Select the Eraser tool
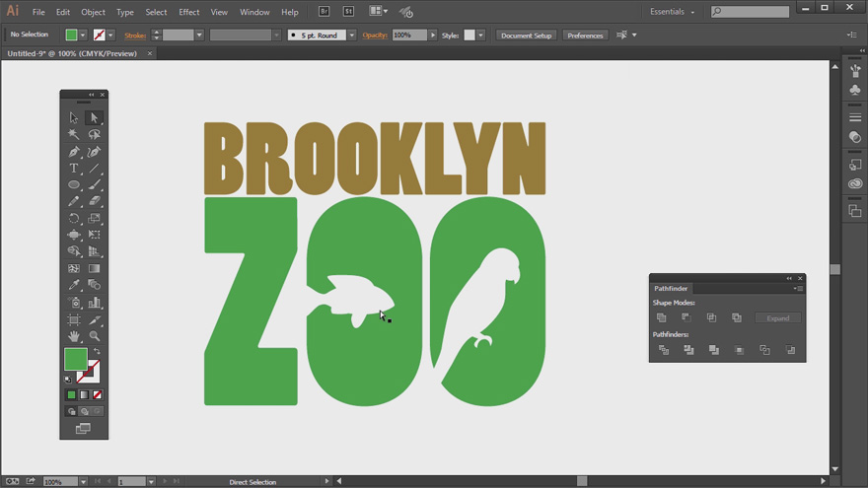Screen dimensions: 868x488 click(x=94, y=201)
